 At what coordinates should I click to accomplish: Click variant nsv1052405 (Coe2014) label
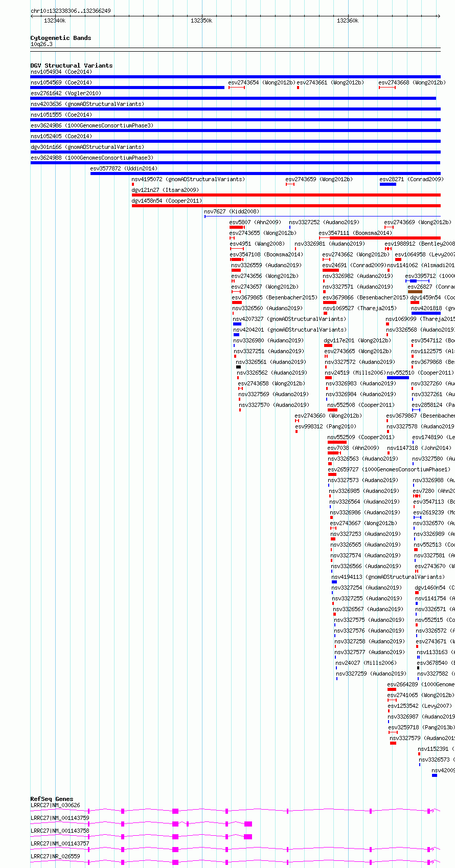(61, 136)
